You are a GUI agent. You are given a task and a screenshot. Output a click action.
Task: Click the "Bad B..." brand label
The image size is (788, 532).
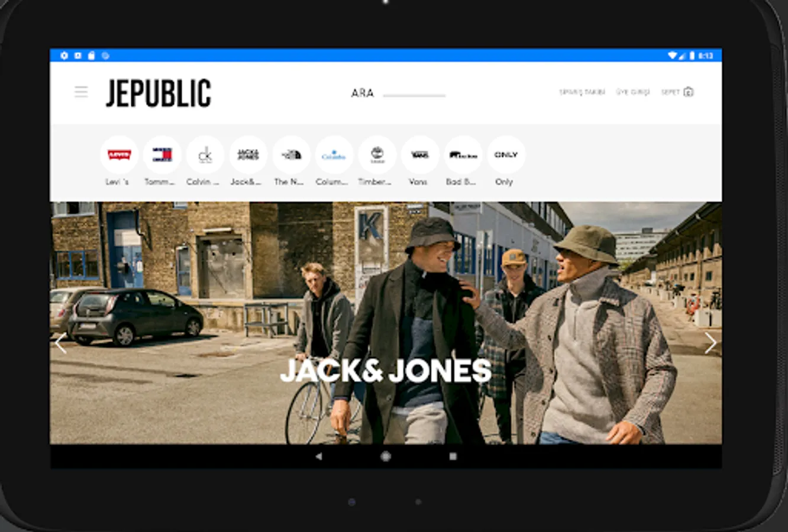tap(461, 182)
